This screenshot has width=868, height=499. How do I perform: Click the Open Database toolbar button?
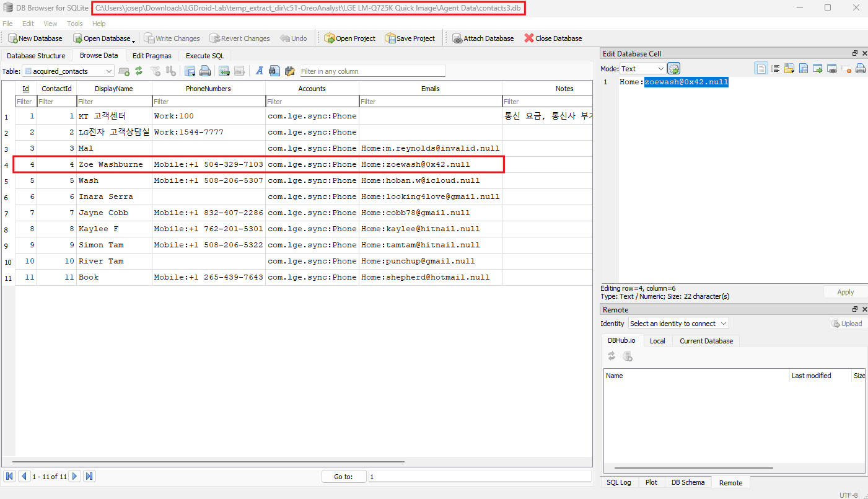pyautogui.click(x=103, y=38)
